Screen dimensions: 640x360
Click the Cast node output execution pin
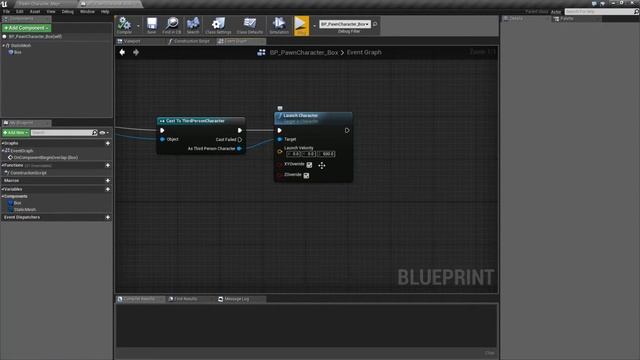tap(240, 131)
